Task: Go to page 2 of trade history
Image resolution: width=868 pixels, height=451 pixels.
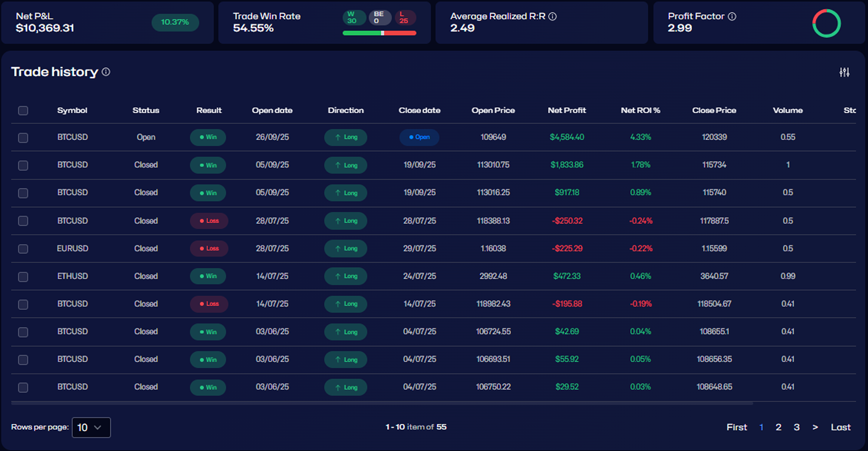Action: (x=778, y=427)
